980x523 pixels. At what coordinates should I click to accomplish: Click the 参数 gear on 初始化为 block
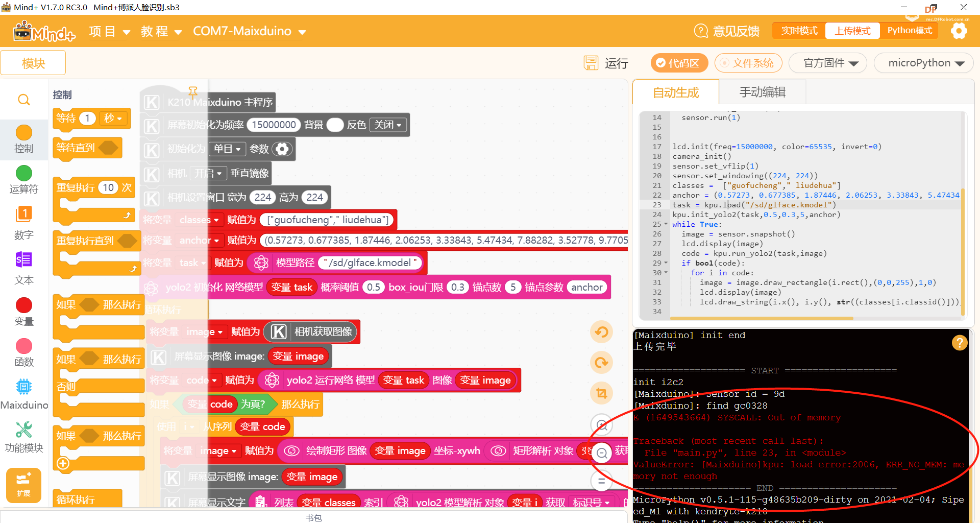point(282,149)
